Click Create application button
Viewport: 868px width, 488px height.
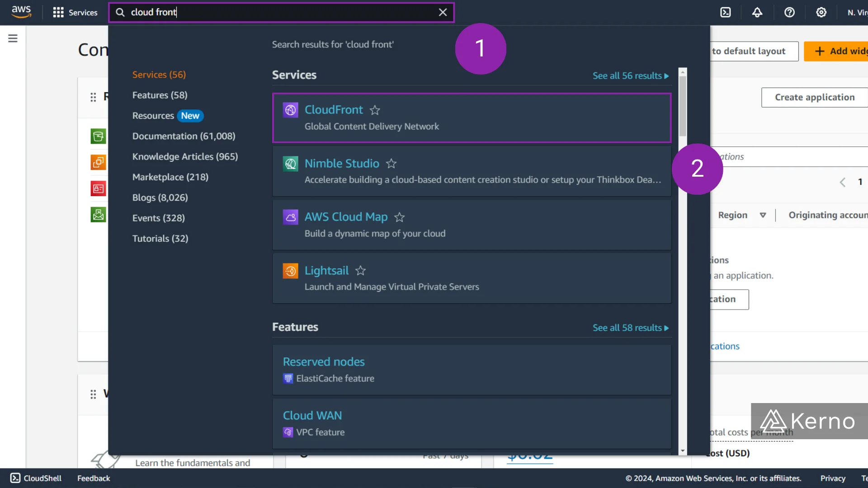[815, 98]
